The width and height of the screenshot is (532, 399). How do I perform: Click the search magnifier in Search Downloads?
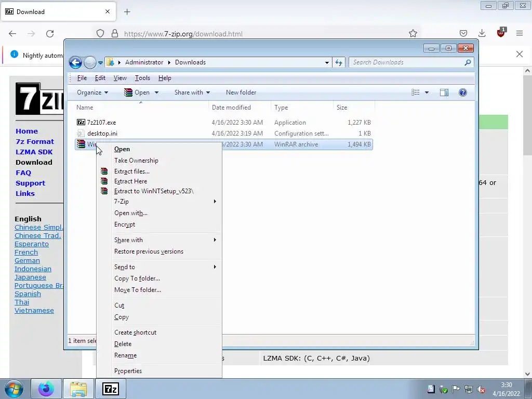click(468, 62)
